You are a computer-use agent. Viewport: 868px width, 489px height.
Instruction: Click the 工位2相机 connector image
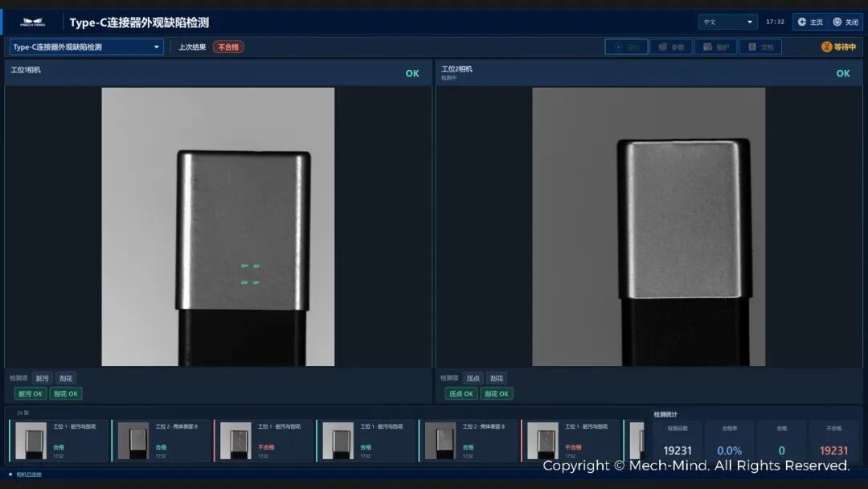pyautogui.click(x=649, y=227)
